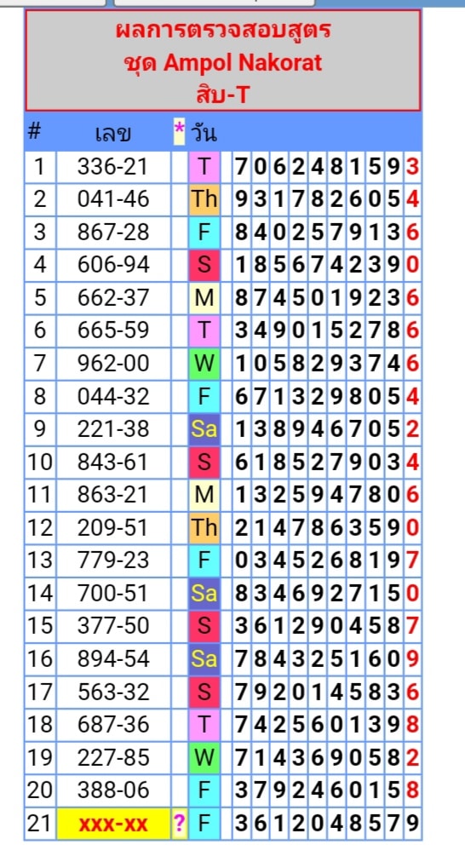Select number 388-06 in row 20
This screenshot has height=868, width=465.
click(x=113, y=790)
